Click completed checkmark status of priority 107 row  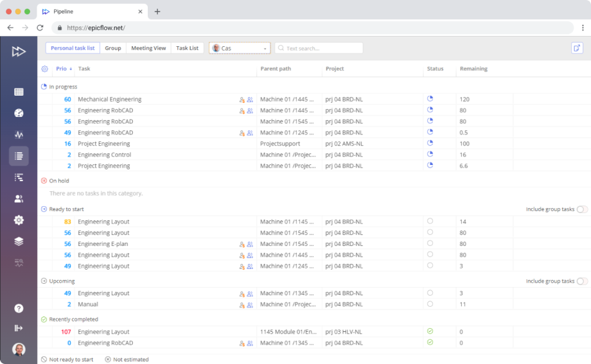[x=430, y=331]
